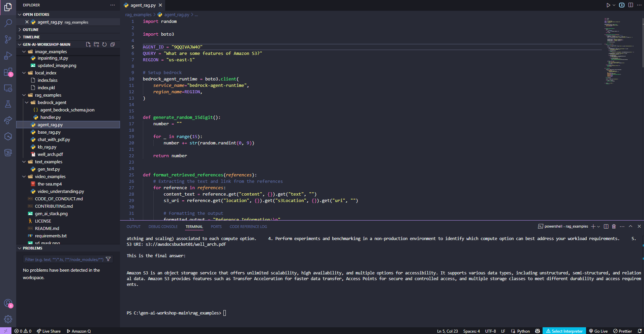Switch to the Debug Console tab

(163, 227)
